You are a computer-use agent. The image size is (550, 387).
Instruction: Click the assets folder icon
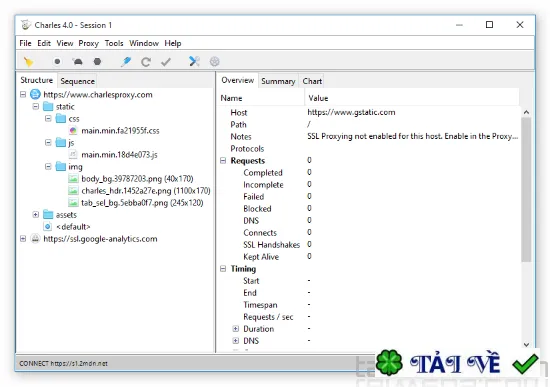48,214
